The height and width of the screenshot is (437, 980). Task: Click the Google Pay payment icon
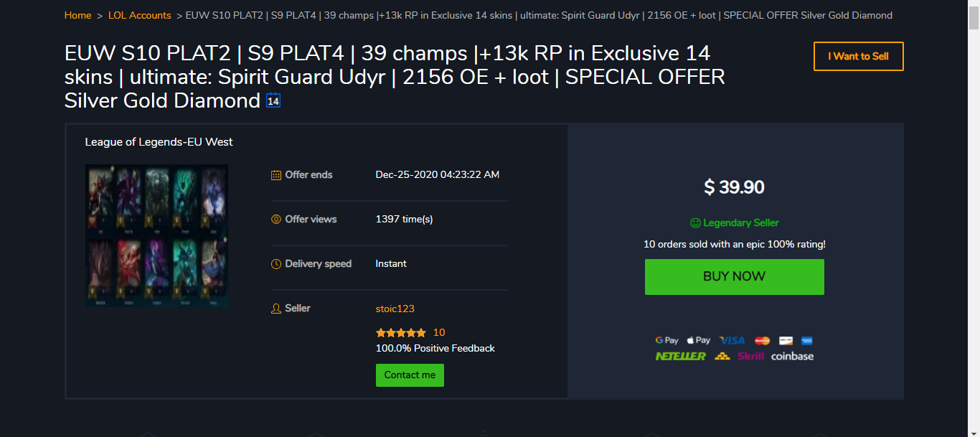[x=667, y=340]
